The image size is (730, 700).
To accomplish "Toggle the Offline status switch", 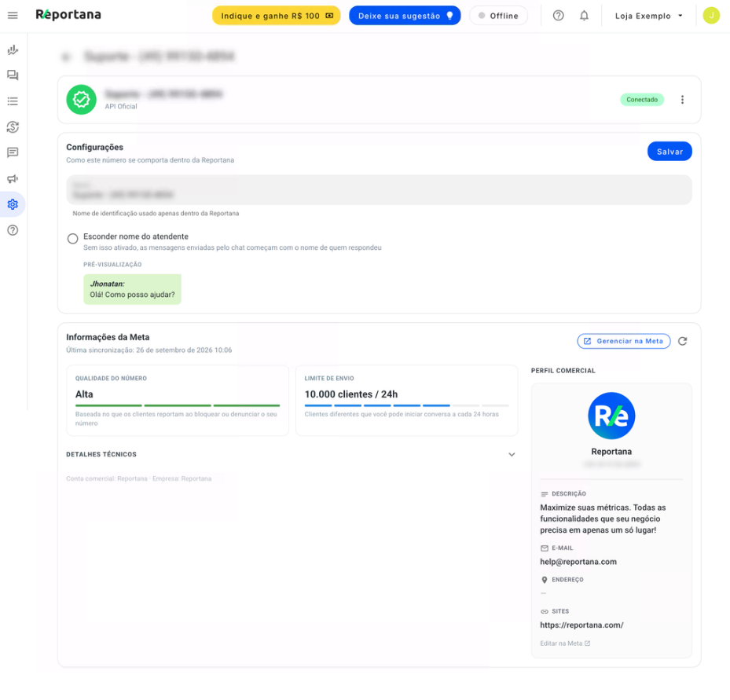I will pyautogui.click(x=498, y=16).
